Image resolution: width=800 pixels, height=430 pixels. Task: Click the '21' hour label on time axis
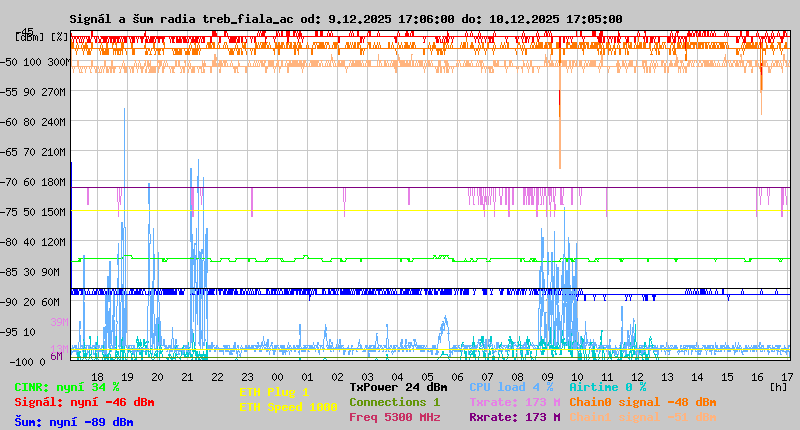[187, 377]
